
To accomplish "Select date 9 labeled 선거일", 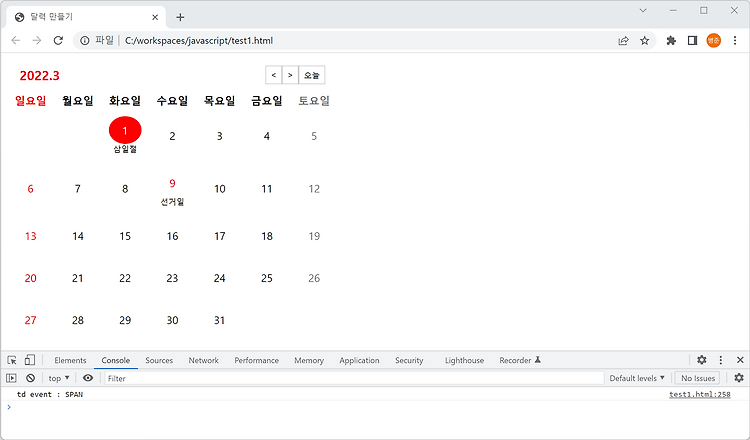I will 172,184.
